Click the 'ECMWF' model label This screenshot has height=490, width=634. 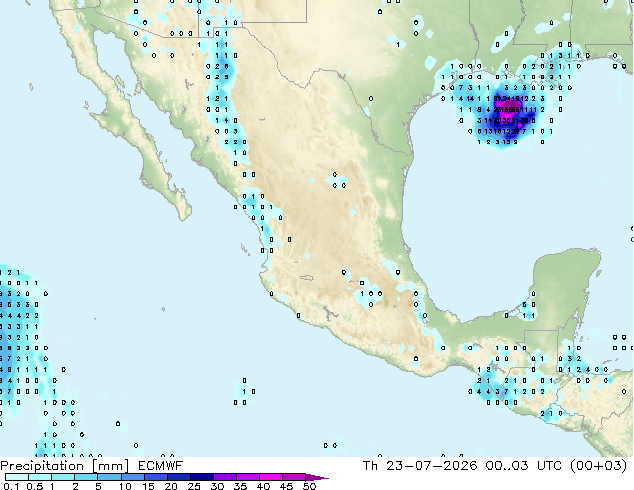click(160, 466)
